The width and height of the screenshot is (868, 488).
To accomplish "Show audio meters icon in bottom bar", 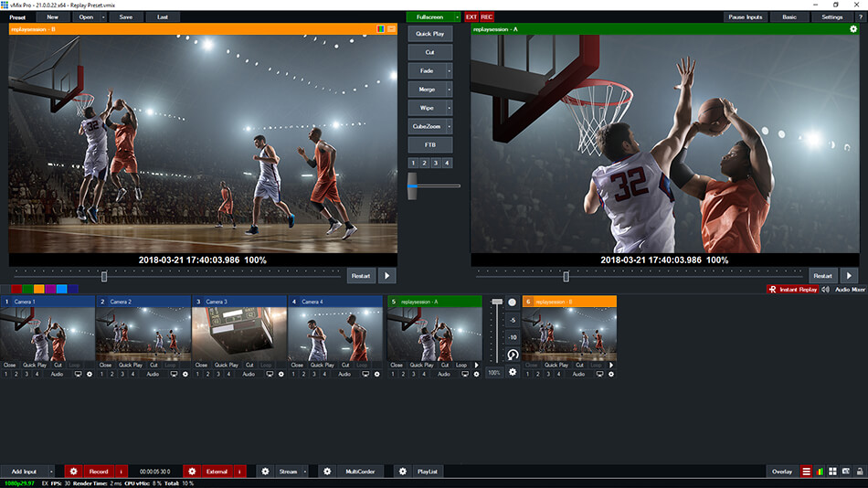I will [x=820, y=472].
